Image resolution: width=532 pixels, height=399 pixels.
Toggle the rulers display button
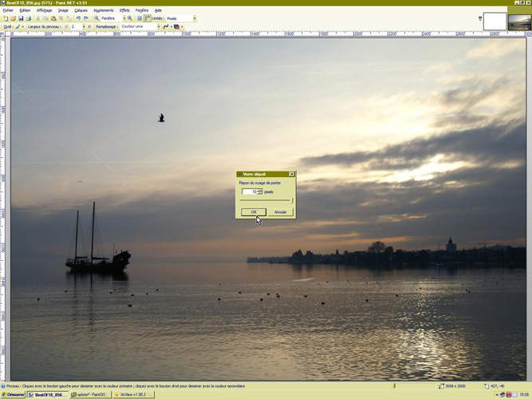[x=148, y=18]
